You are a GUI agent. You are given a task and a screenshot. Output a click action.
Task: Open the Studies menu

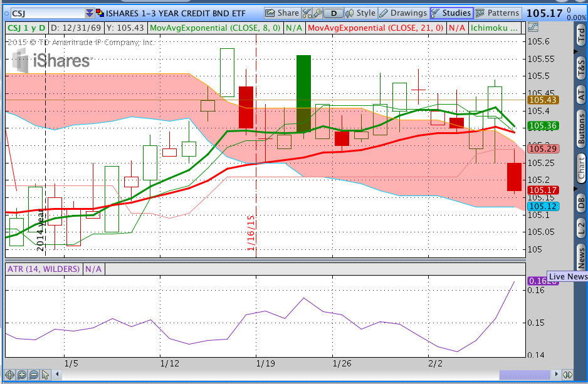451,13
